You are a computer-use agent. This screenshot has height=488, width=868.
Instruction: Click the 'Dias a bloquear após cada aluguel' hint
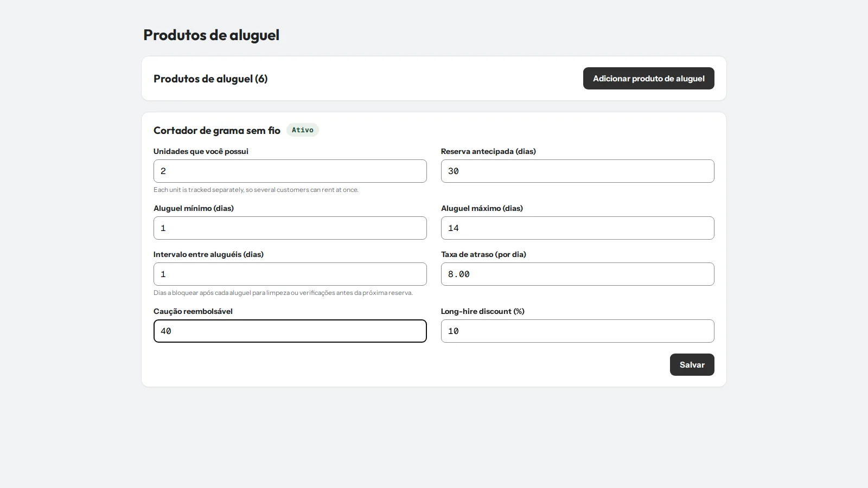(x=283, y=293)
